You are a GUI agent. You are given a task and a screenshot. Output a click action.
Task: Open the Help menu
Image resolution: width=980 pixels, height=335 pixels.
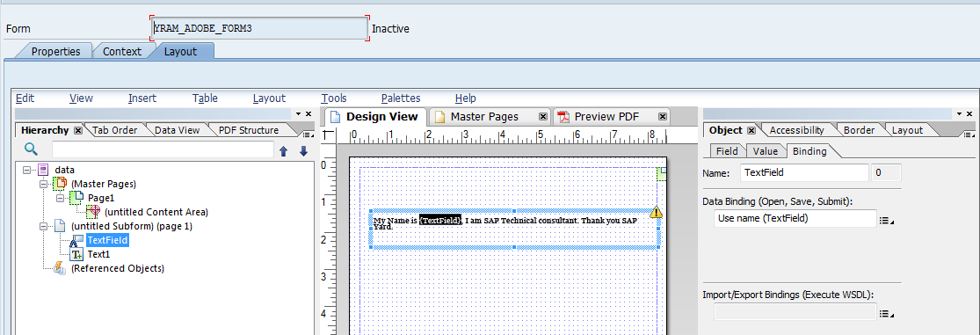click(x=466, y=98)
